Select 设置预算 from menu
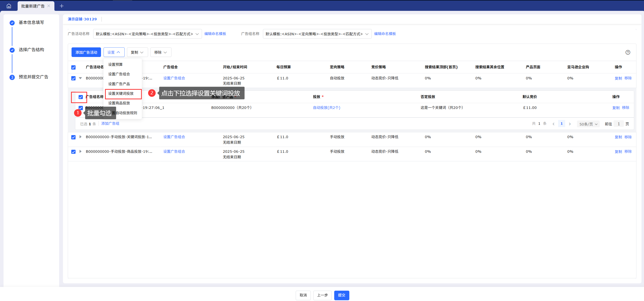This screenshot has width=644, height=301. [123, 65]
